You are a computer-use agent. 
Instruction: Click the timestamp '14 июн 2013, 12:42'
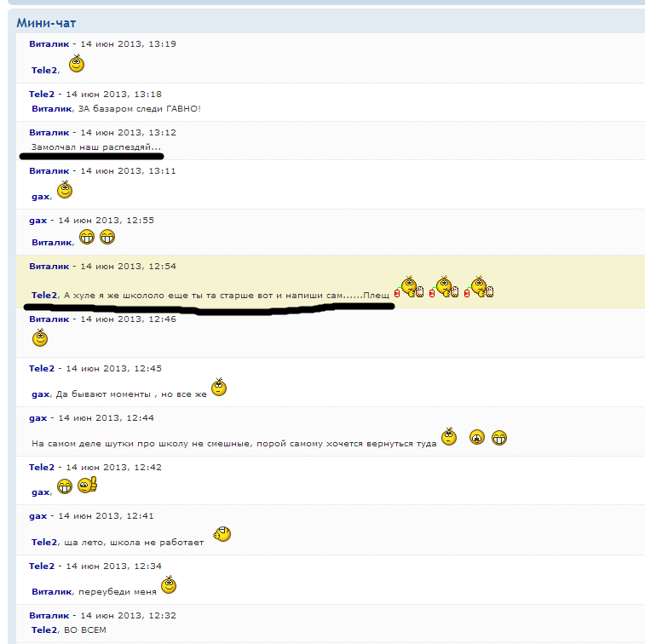tap(114, 467)
